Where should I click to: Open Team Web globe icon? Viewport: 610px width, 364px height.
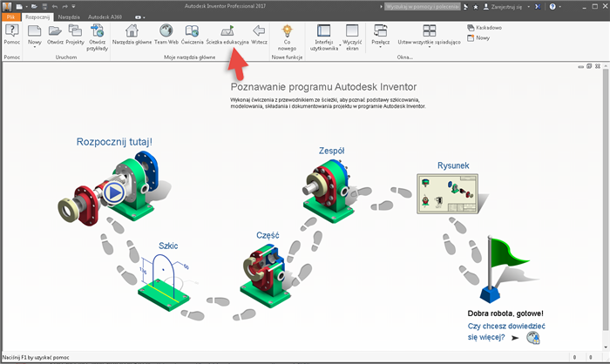(x=166, y=30)
